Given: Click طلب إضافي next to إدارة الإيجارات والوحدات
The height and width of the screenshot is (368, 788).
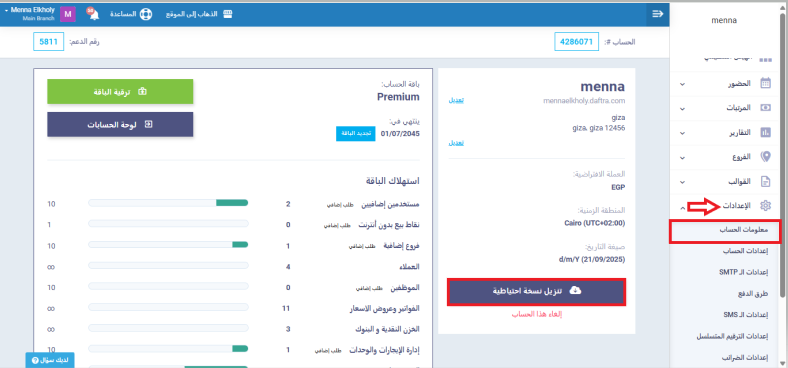Looking at the screenshot, I should click(327, 351).
